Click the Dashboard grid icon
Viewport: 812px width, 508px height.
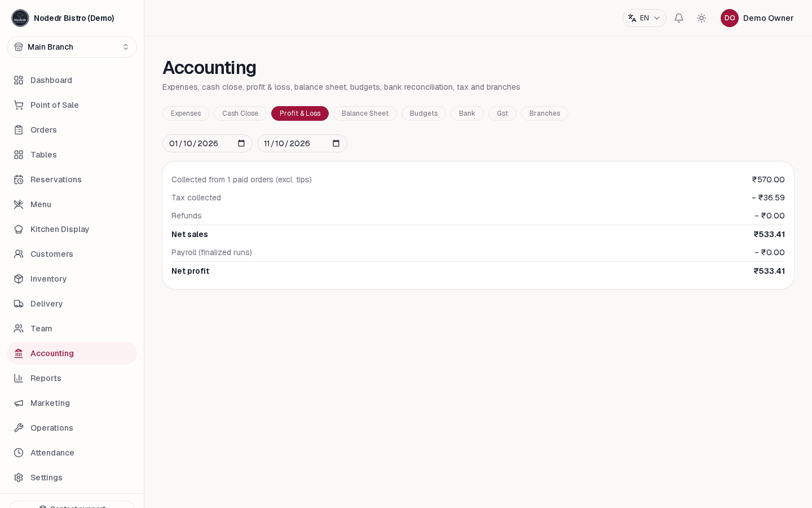coord(19,80)
